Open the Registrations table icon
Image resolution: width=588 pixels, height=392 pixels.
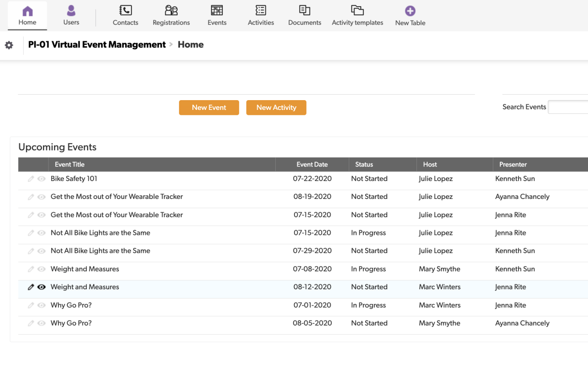pos(171,11)
